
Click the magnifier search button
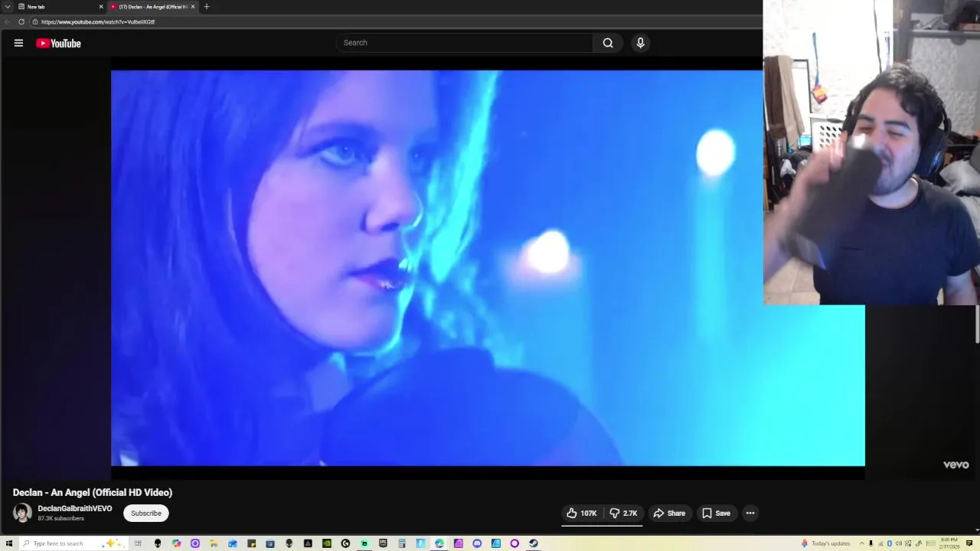coord(608,43)
